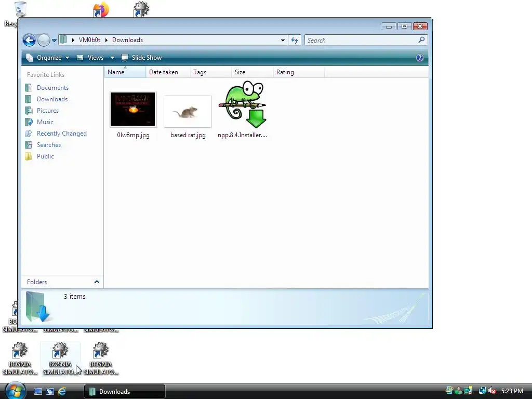
Task: Open Searches in Favorite Links
Action: pyautogui.click(x=49, y=145)
